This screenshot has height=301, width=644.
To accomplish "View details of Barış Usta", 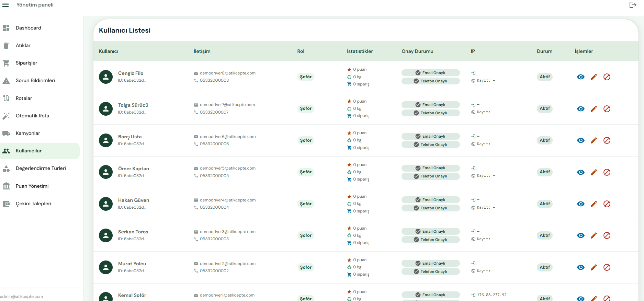I will [581, 140].
